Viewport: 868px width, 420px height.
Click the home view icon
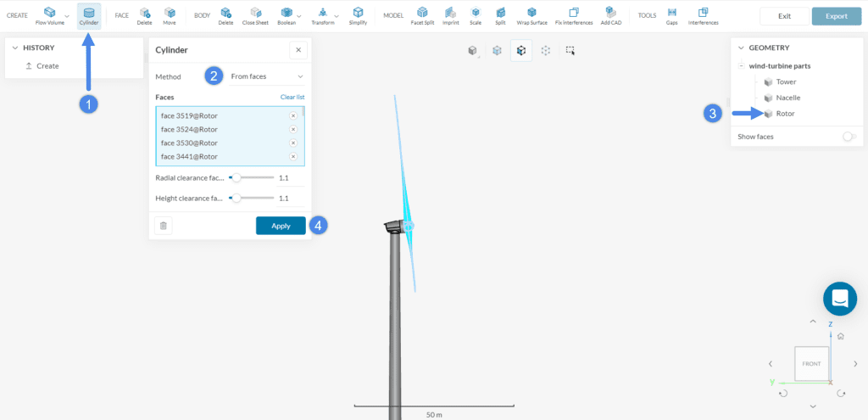[x=840, y=336]
